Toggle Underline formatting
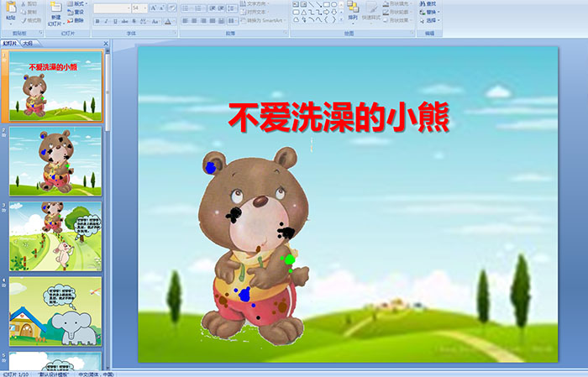The height and width of the screenshot is (377, 588). coord(115,21)
